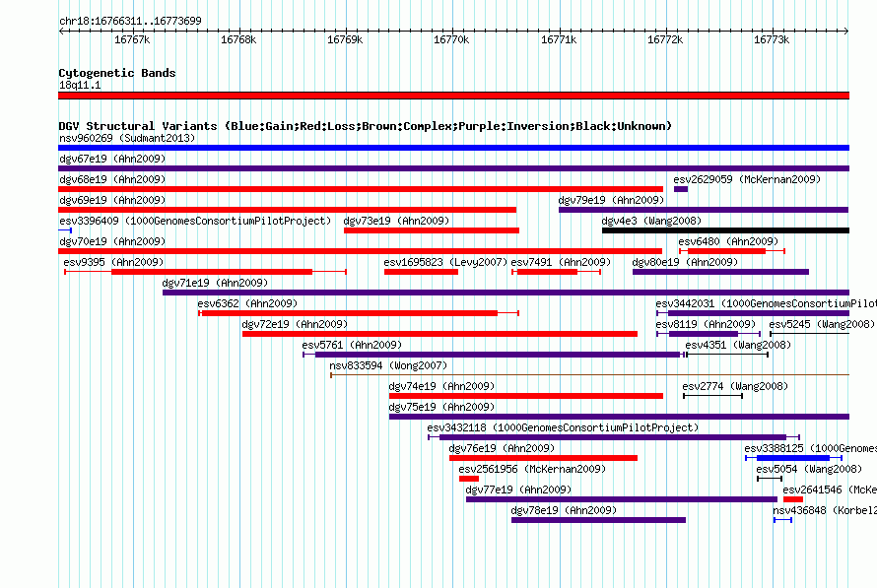
Task: Open the esv2629059 (McKernan2009) variant label
Action: 747,179
